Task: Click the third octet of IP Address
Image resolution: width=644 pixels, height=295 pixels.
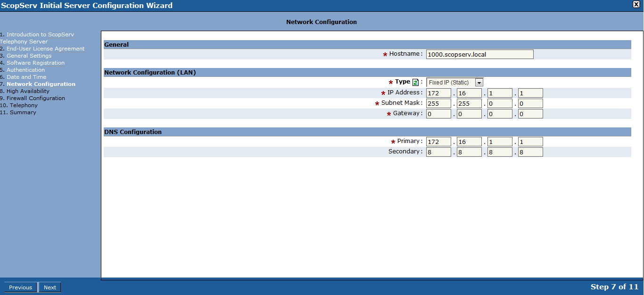Action: click(x=500, y=93)
